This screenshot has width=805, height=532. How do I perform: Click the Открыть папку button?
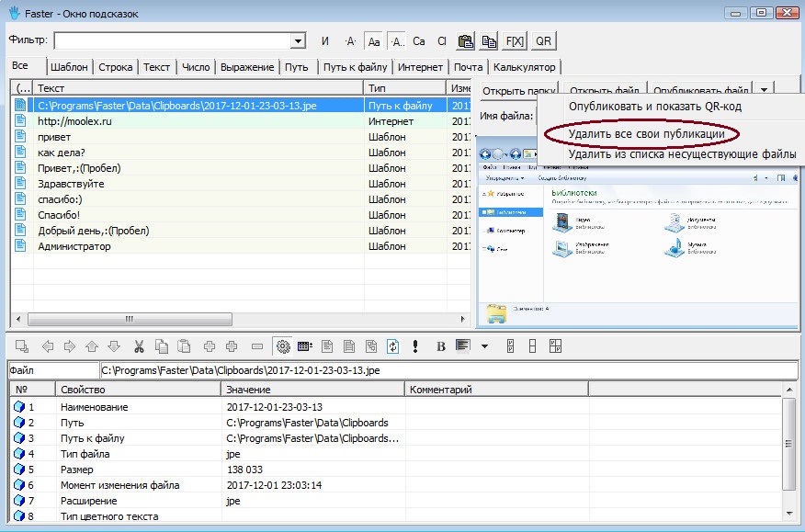[x=519, y=91]
